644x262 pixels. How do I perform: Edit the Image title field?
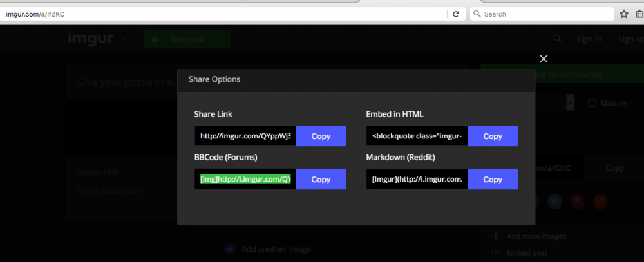click(x=99, y=173)
